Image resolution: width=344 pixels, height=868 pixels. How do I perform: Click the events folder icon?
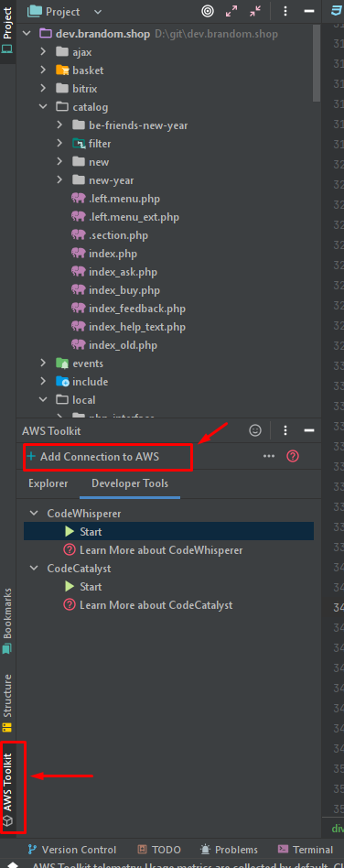[62, 363]
